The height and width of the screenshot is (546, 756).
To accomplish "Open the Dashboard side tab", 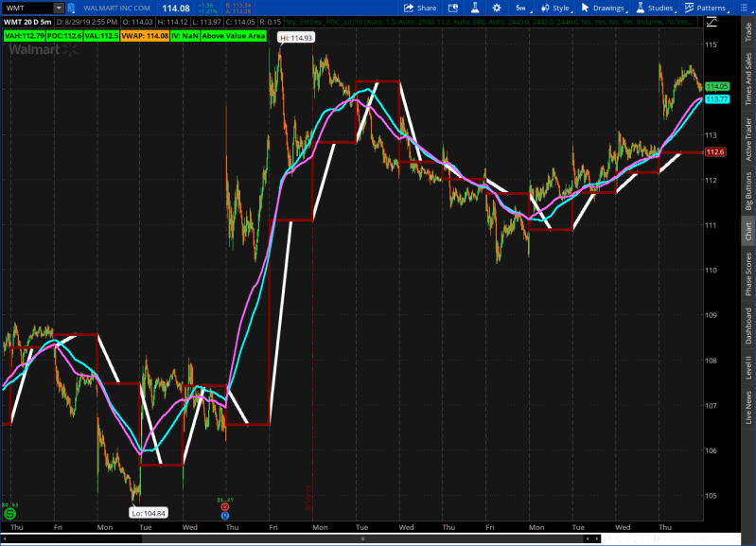I will pos(747,326).
